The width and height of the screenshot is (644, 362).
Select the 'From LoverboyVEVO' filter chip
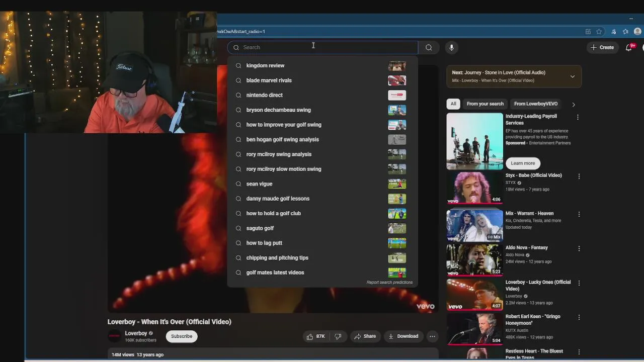(536, 104)
